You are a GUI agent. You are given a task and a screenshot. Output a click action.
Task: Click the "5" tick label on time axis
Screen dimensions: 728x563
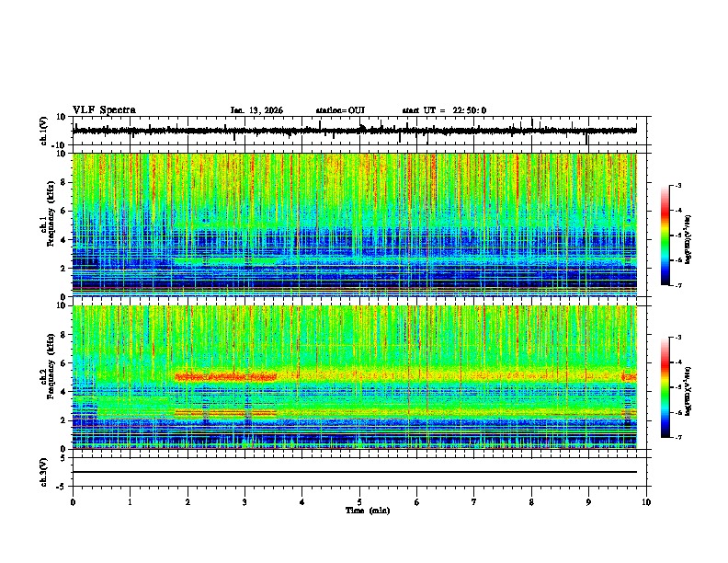tap(359, 502)
